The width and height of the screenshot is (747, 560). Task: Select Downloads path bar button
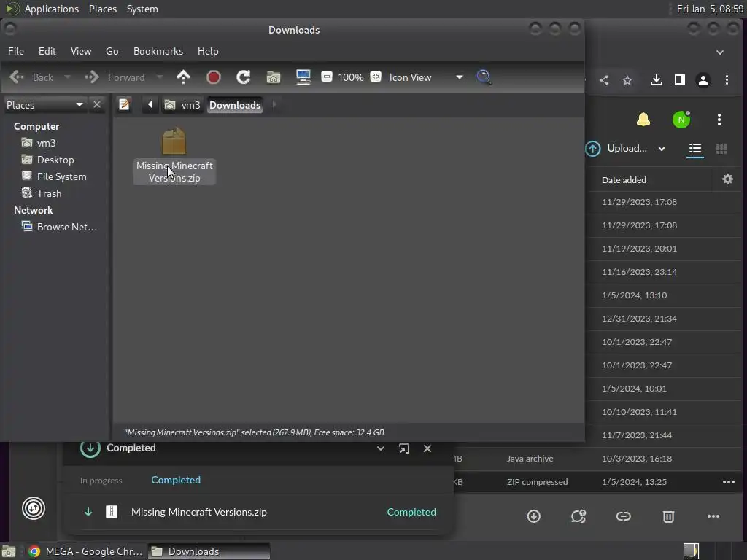[235, 105]
